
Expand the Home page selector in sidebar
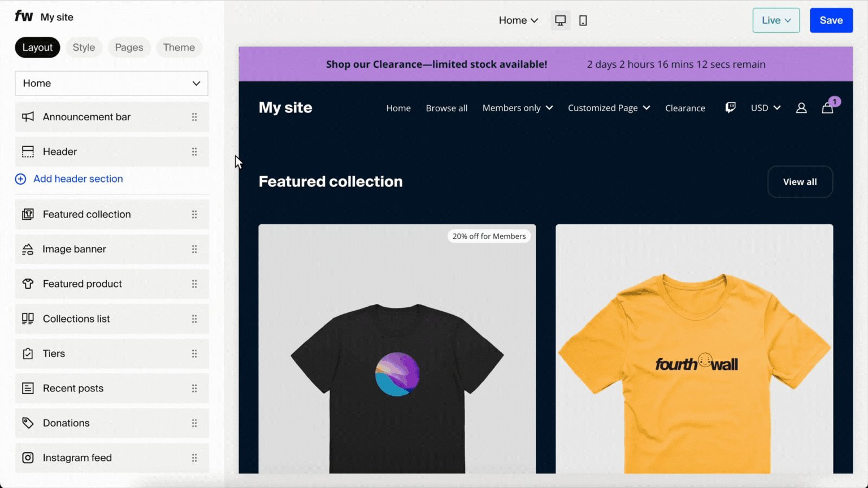pyautogui.click(x=111, y=84)
